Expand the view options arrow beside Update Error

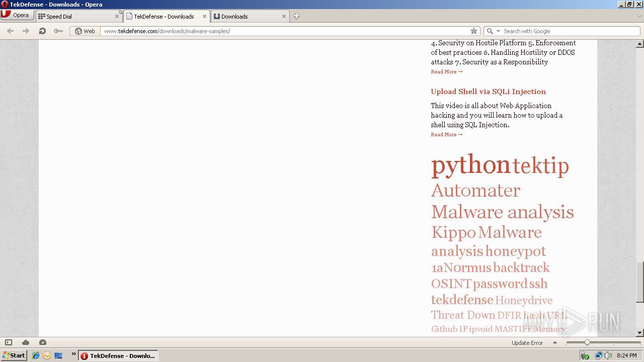click(555, 343)
